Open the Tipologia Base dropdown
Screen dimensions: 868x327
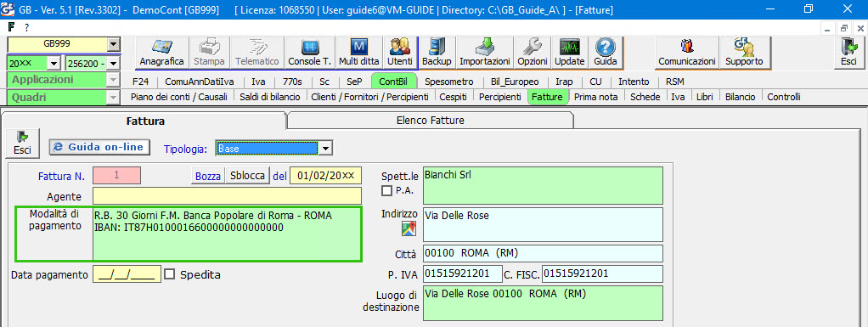pyautogui.click(x=325, y=149)
